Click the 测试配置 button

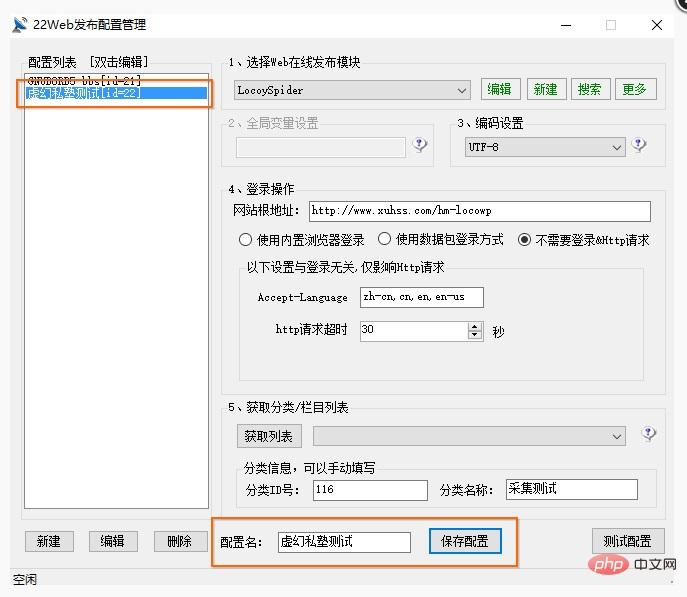628,541
